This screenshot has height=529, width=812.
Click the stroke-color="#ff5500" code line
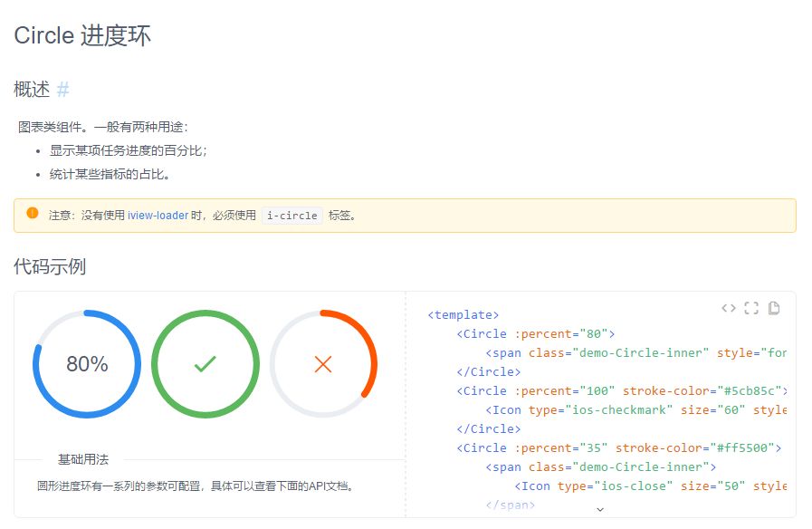click(x=619, y=447)
